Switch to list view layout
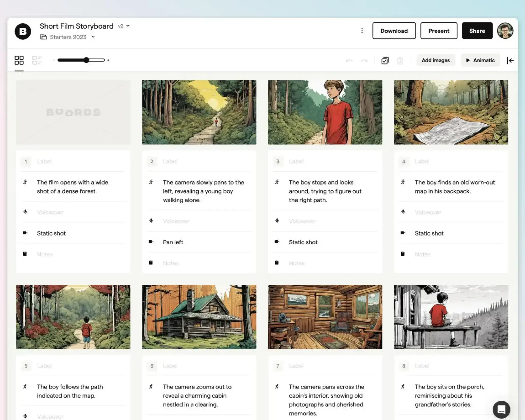The width and height of the screenshot is (525, 420). (x=37, y=60)
